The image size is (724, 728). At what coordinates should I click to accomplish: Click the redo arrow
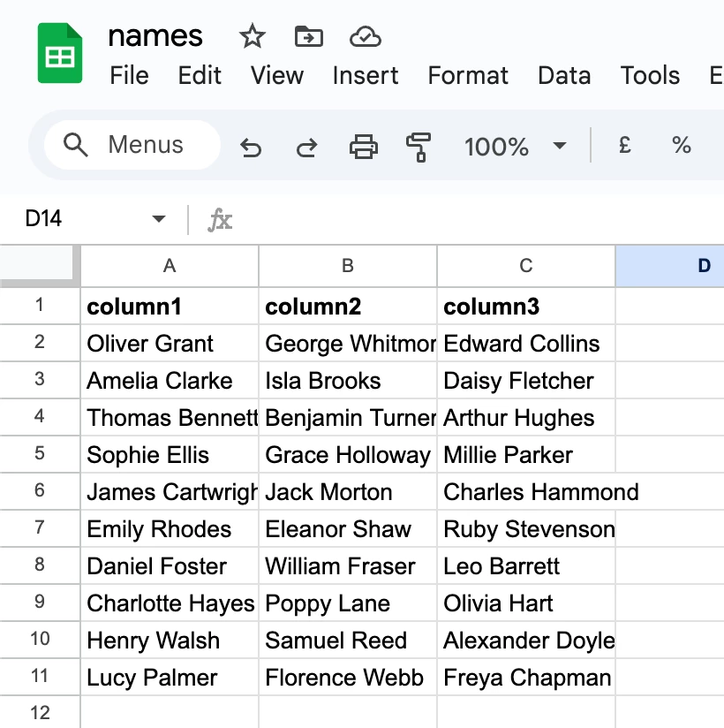coord(306,148)
